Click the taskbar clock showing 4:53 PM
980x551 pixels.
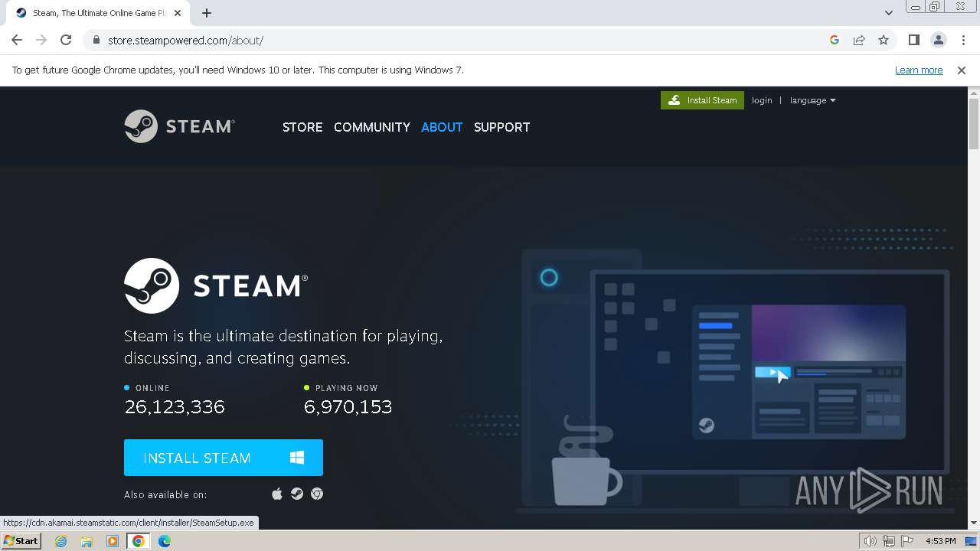[x=940, y=541]
